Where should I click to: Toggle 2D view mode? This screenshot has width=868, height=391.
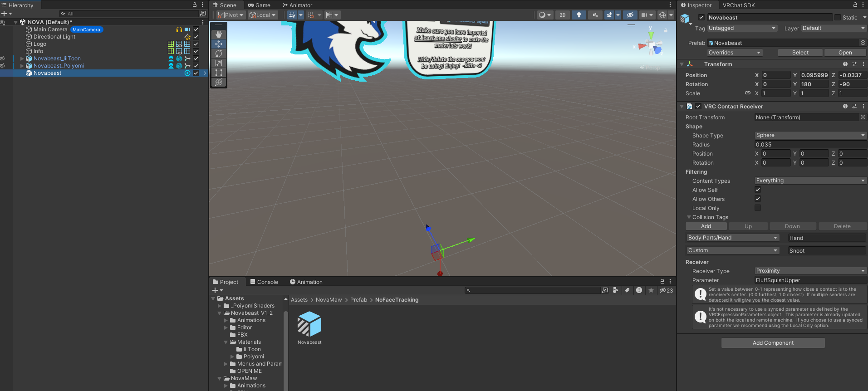point(563,15)
